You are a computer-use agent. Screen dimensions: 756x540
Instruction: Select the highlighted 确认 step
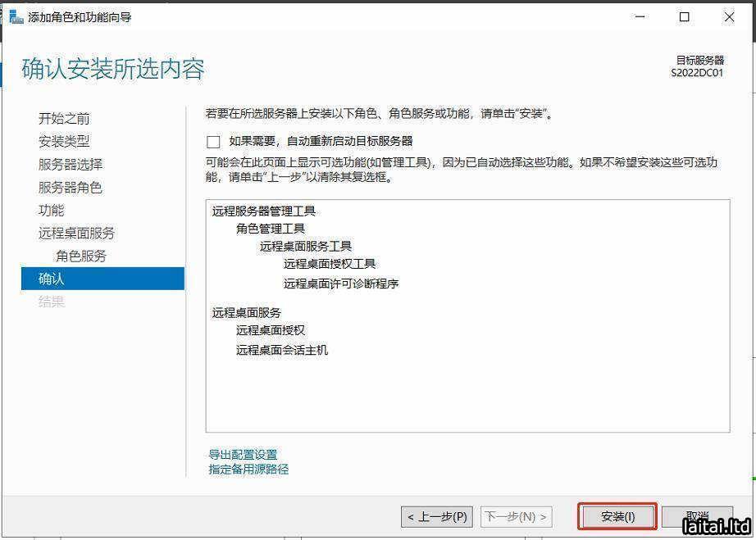click(x=52, y=279)
